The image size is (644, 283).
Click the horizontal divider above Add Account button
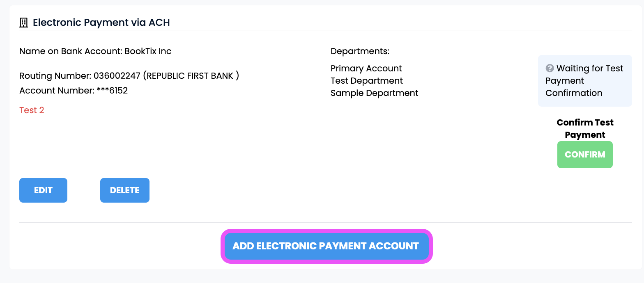point(325,223)
